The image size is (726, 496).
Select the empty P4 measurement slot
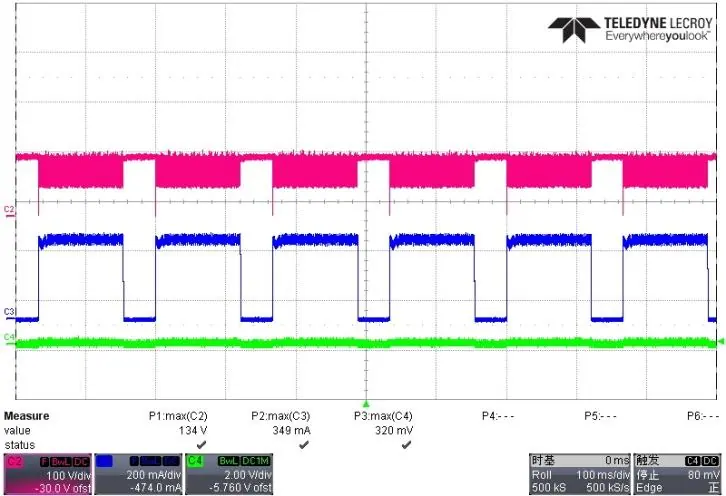pyautogui.click(x=498, y=416)
